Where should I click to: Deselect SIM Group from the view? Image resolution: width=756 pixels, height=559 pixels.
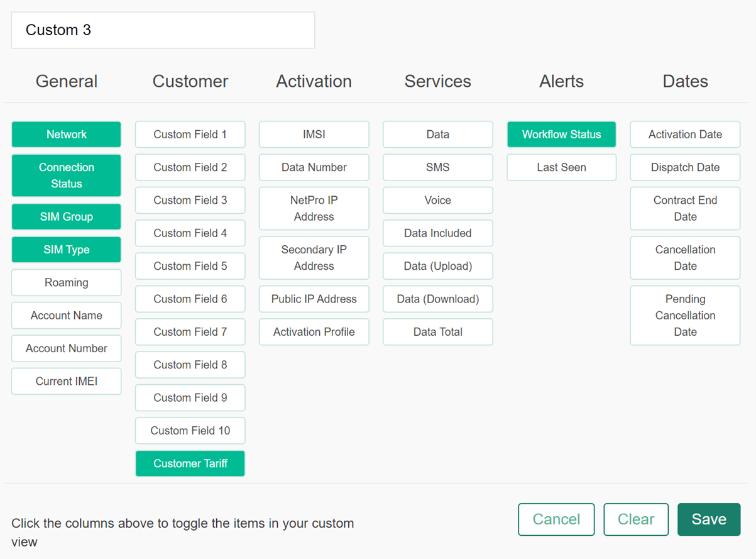click(66, 216)
